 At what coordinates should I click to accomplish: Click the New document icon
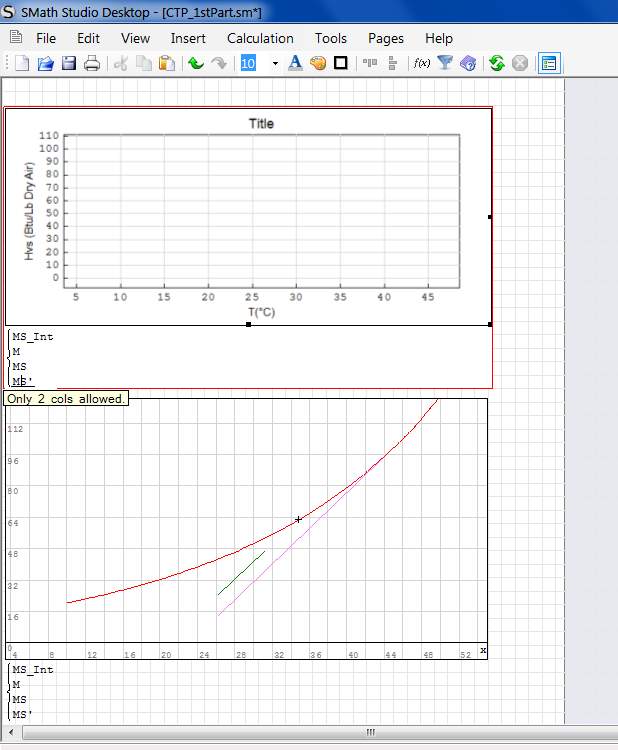(21, 63)
